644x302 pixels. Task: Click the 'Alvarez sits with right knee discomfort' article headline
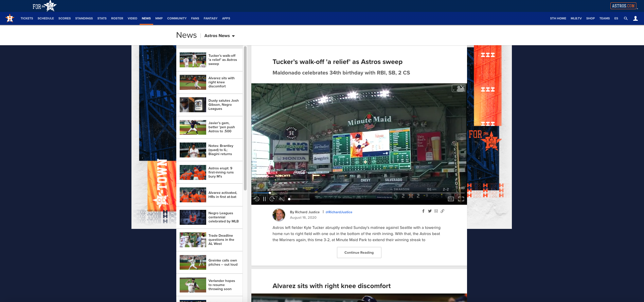pyautogui.click(x=332, y=286)
